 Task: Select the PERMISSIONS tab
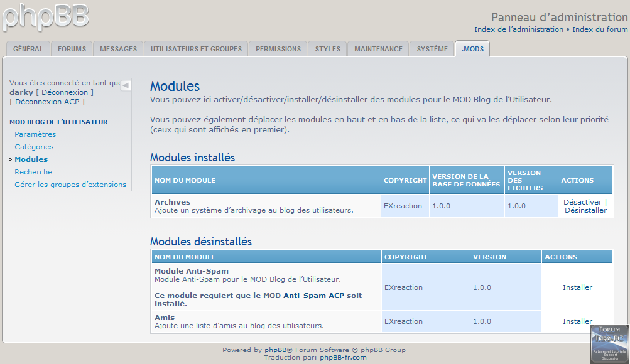278,49
